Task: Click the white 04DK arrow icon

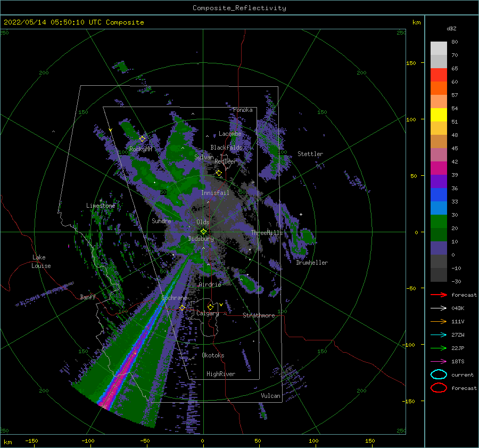Action: [439, 308]
